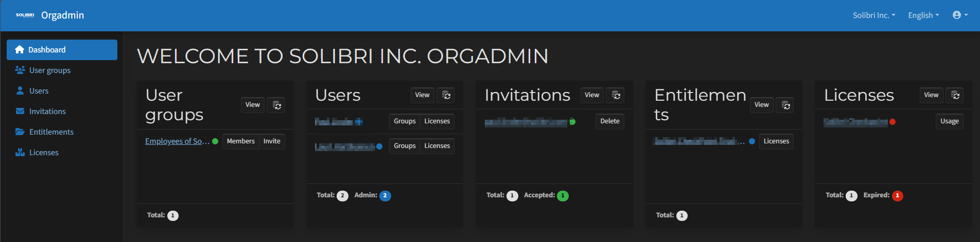Click the Dashboard home icon

[20, 50]
